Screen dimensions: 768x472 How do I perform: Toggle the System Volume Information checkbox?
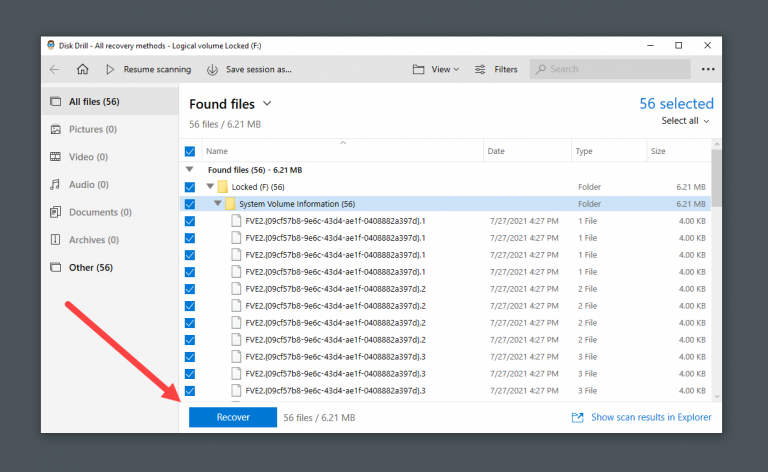(x=190, y=204)
